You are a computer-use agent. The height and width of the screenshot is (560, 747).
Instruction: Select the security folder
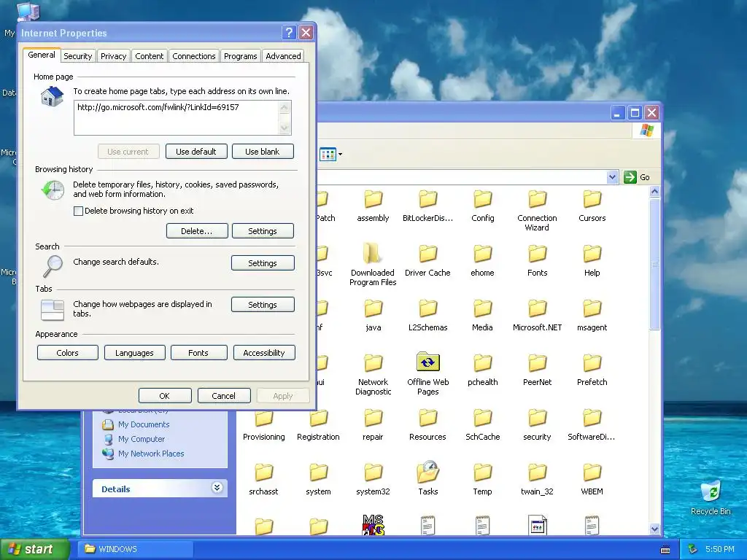[538, 425]
